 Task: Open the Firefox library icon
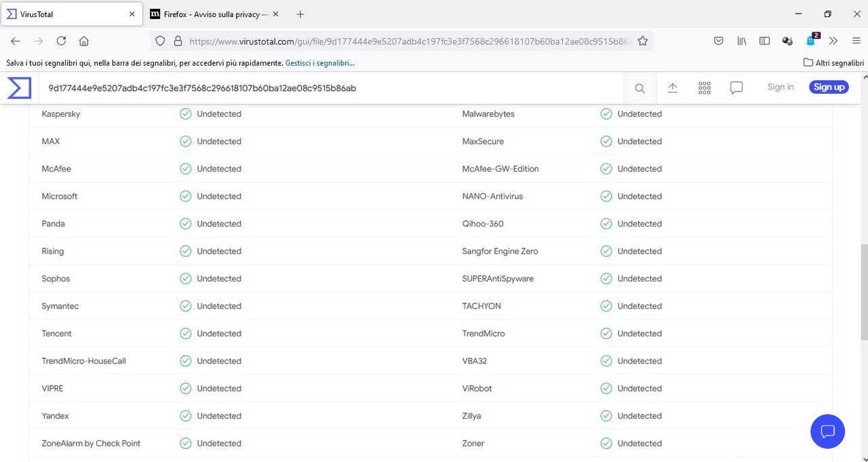coord(742,41)
